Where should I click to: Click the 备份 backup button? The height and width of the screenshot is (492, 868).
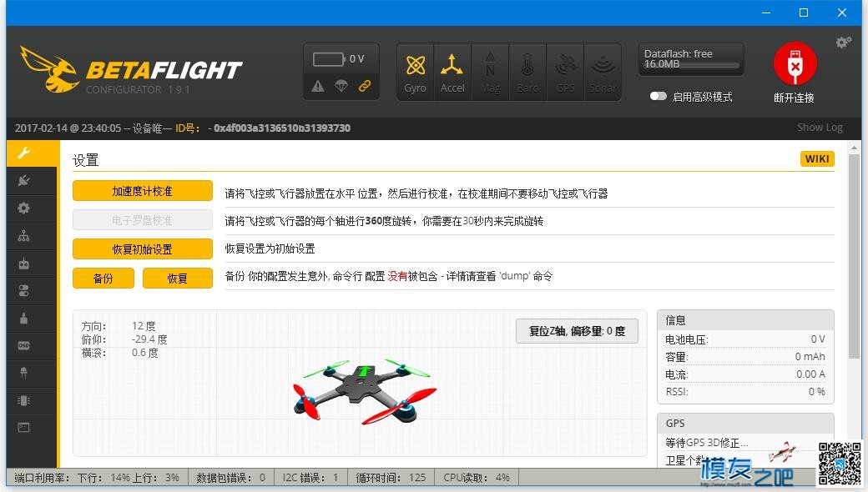tap(103, 278)
